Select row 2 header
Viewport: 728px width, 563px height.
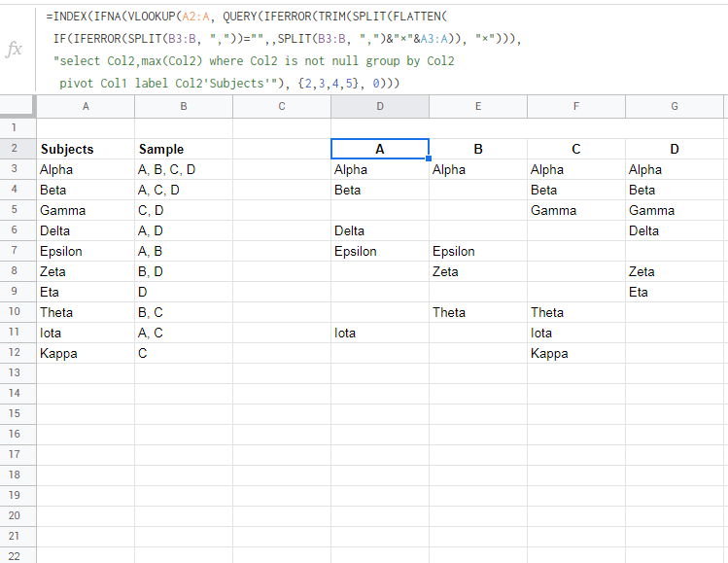pos(14,149)
